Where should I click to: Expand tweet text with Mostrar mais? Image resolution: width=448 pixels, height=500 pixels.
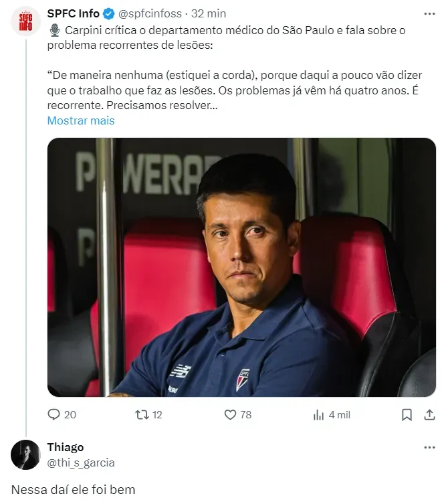tap(81, 120)
